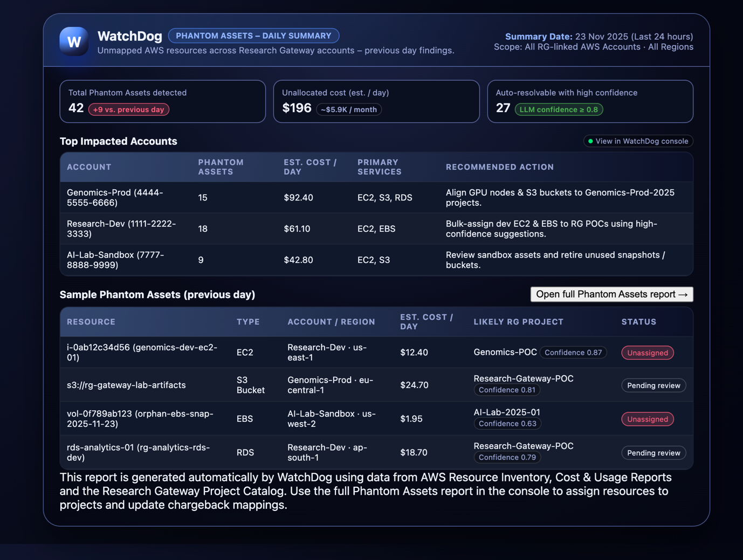Click the $24.70 cost cell
The height and width of the screenshot is (560, 743).
tap(414, 385)
